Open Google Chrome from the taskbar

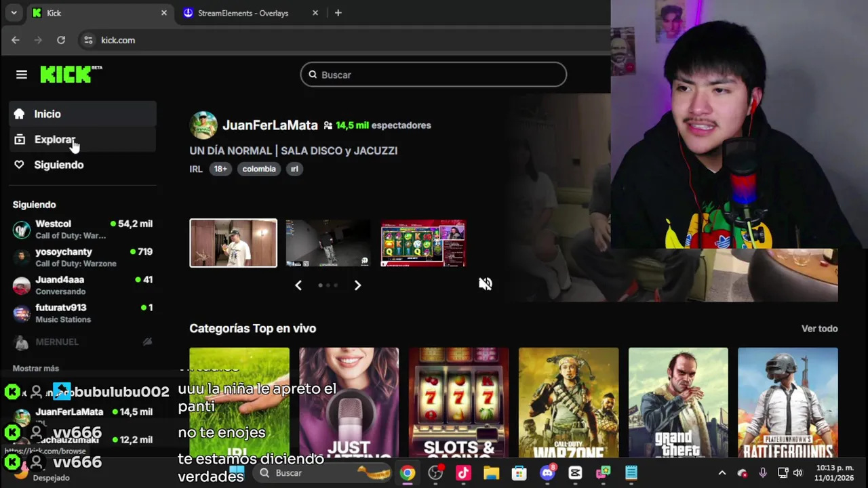407,473
